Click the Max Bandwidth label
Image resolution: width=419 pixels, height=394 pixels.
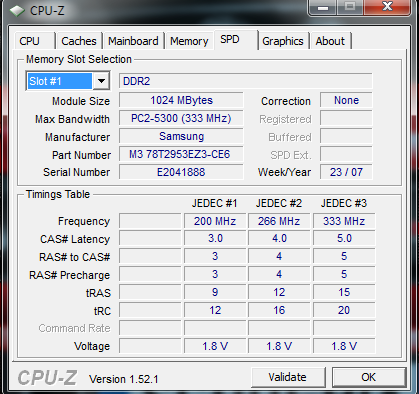(72, 119)
